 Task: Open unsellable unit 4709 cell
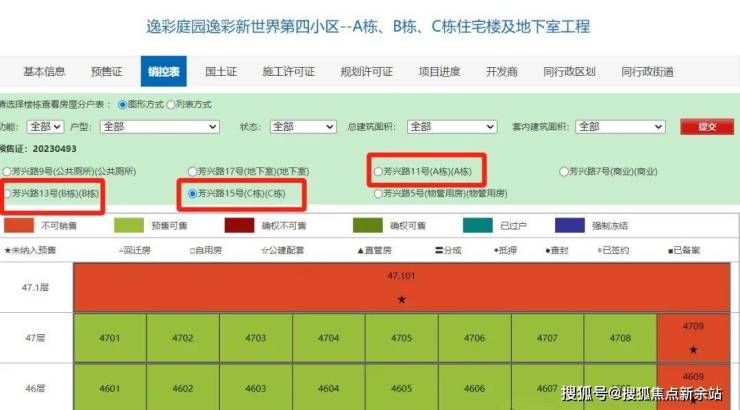[693, 338]
